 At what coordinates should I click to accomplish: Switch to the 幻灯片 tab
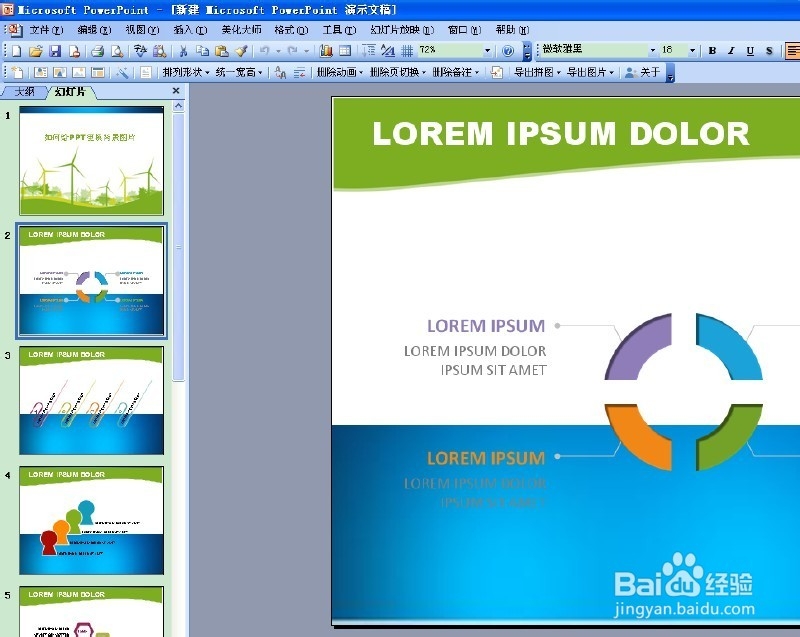pyautogui.click(x=70, y=92)
